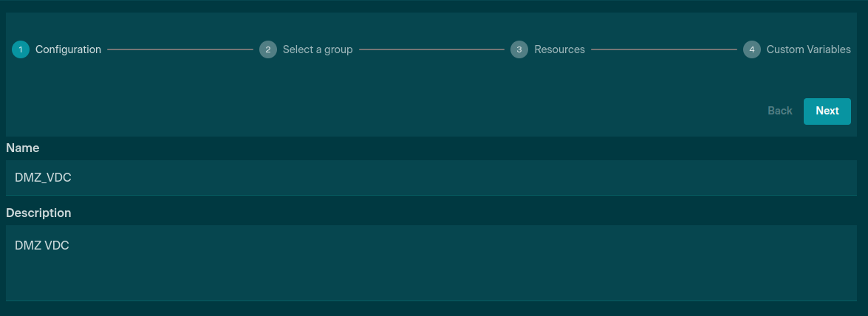The width and height of the screenshot is (868, 316).
Task: Click the DMZ VDC text in Description box
Action: [x=42, y=246]
